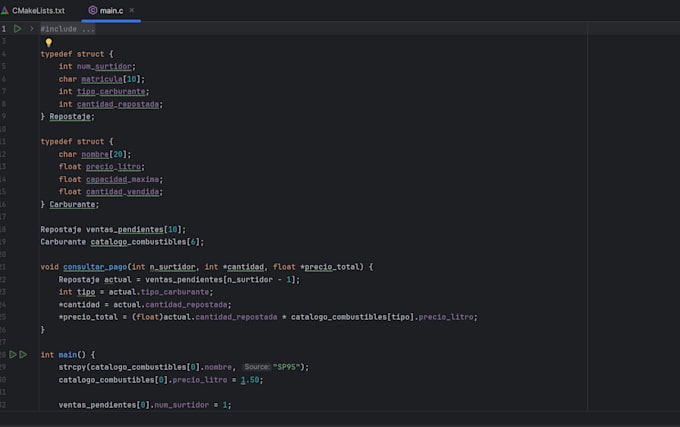This screenshot has height=427, width=680.
Task: Click the '(float)' cast expression
Action: point(147,317)
